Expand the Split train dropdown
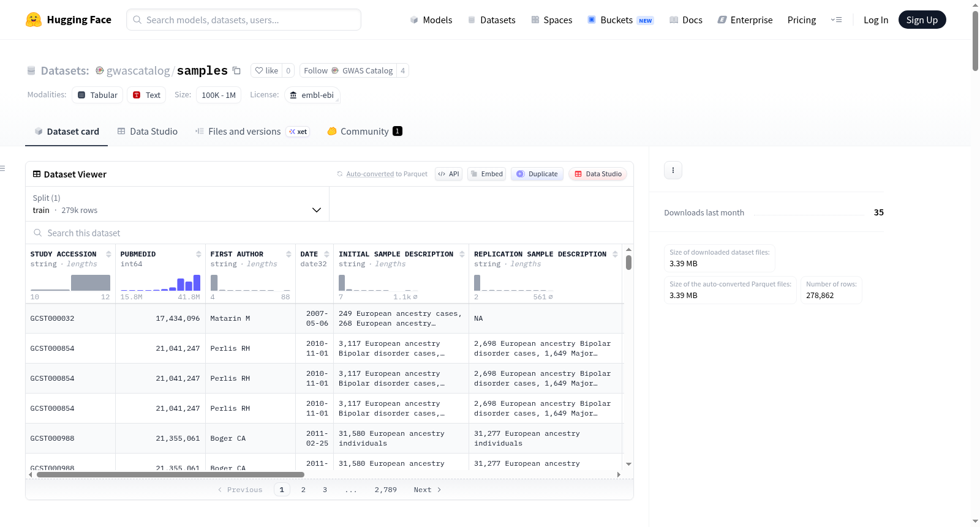 tap(177, 204)
